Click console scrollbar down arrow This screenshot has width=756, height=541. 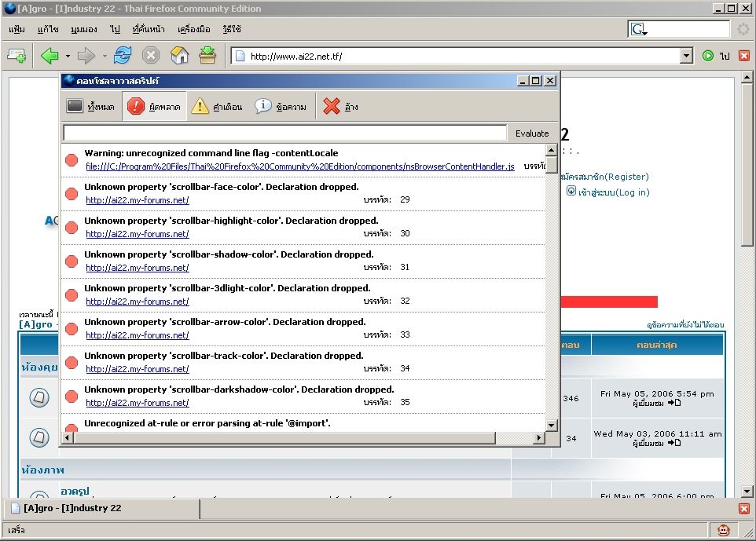point(552,425)
